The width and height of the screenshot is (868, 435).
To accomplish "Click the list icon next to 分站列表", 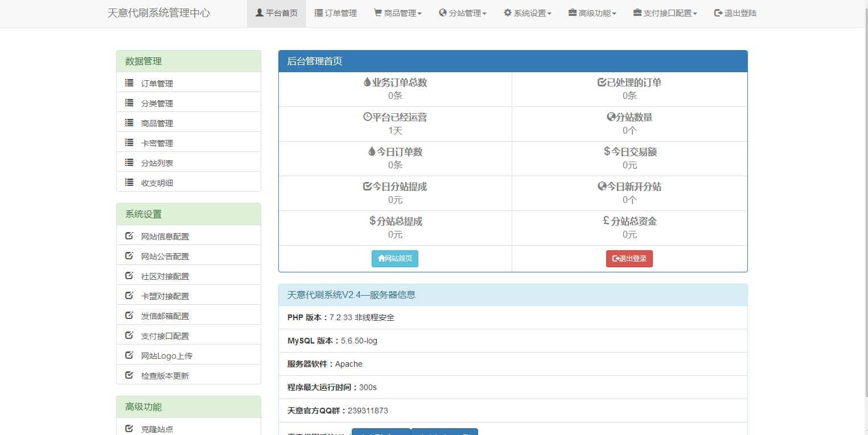I will (129, 163).
